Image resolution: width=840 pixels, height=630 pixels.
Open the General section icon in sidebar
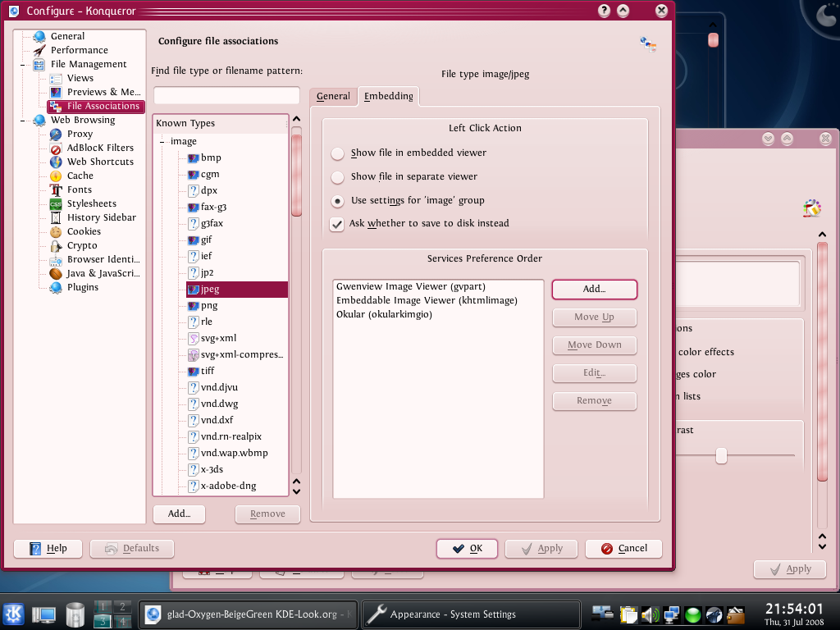39,36
